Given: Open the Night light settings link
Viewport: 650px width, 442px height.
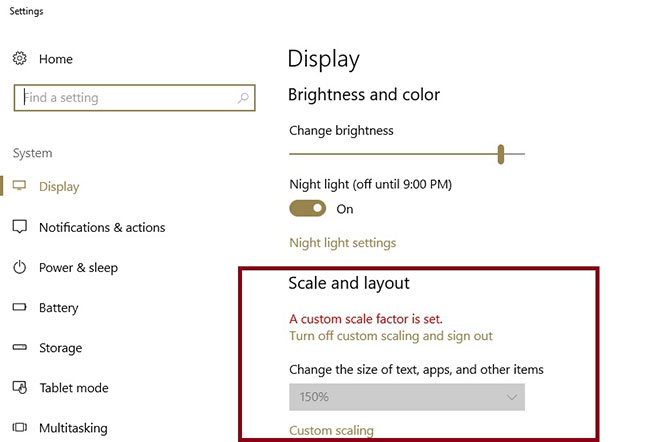Looking at the screenshot, I should pos(343,243).
